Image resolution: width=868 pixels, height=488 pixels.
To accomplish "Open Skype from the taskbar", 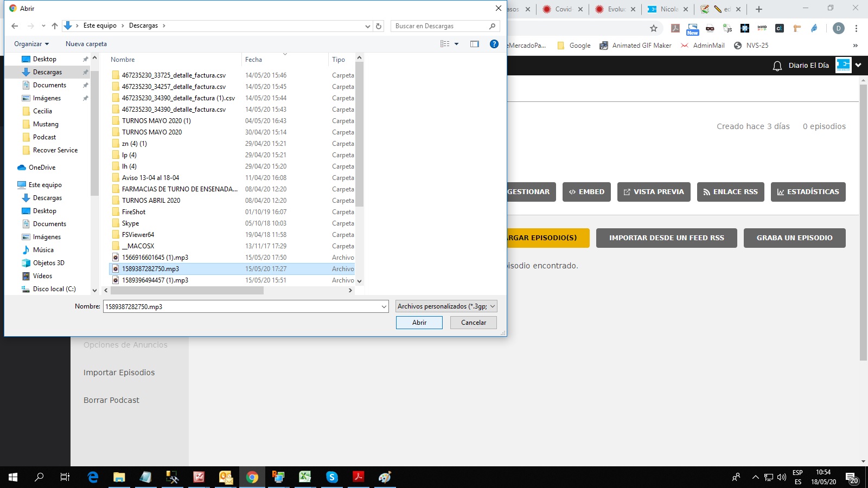I will 331,477.
